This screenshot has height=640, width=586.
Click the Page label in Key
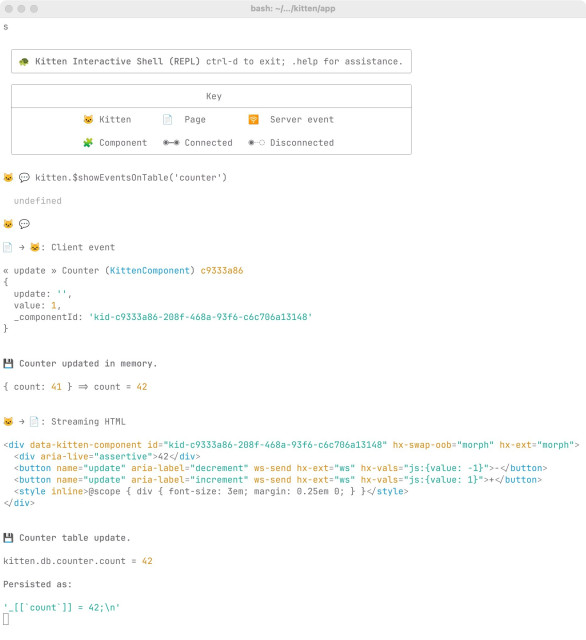pos(195,120)
